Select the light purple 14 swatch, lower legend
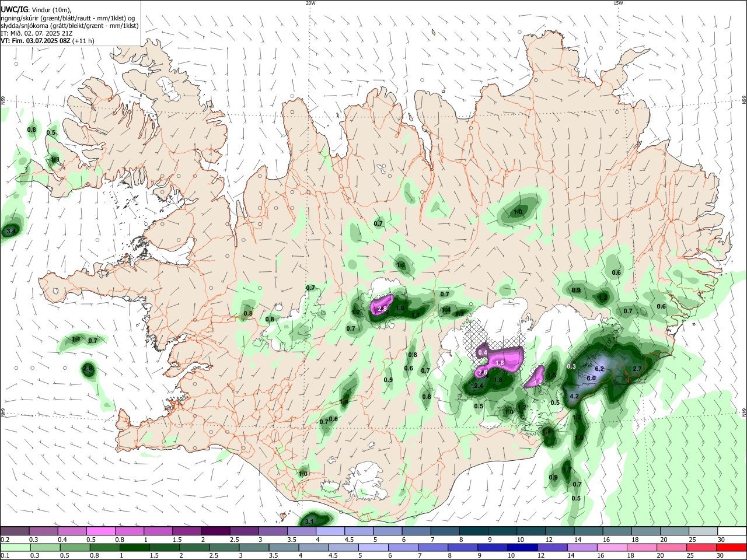 (582, 547)
